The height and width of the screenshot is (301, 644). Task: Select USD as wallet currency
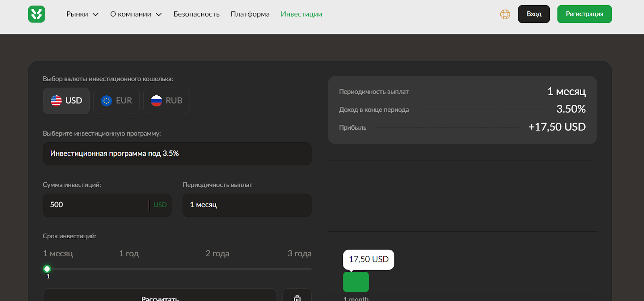[66, 101]
